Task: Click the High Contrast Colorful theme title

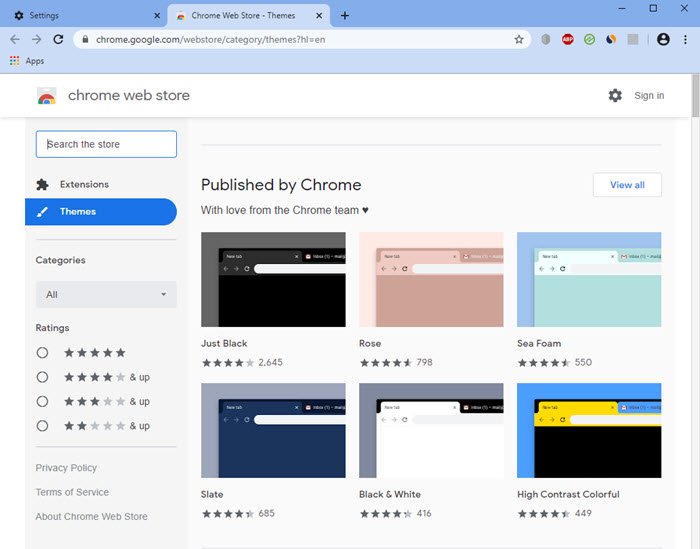Action: (x=568, y=494)
